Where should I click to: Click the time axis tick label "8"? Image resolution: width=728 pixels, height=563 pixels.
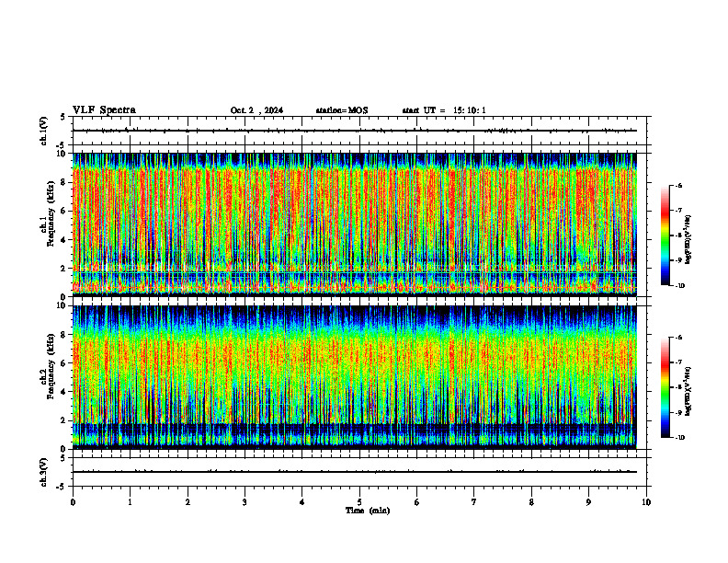pyautogui.click(x=531, y=502)
